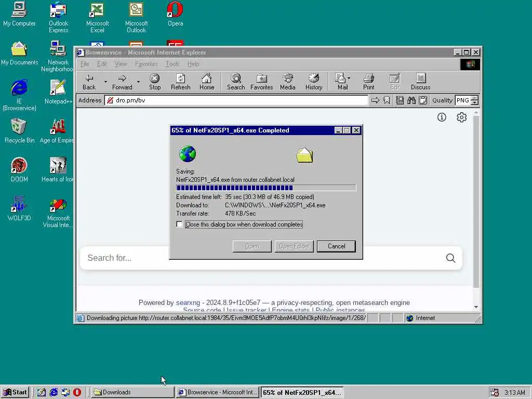Click the 3:13 AM system clock
532x399 pixels.
click(x=514, y=393)
